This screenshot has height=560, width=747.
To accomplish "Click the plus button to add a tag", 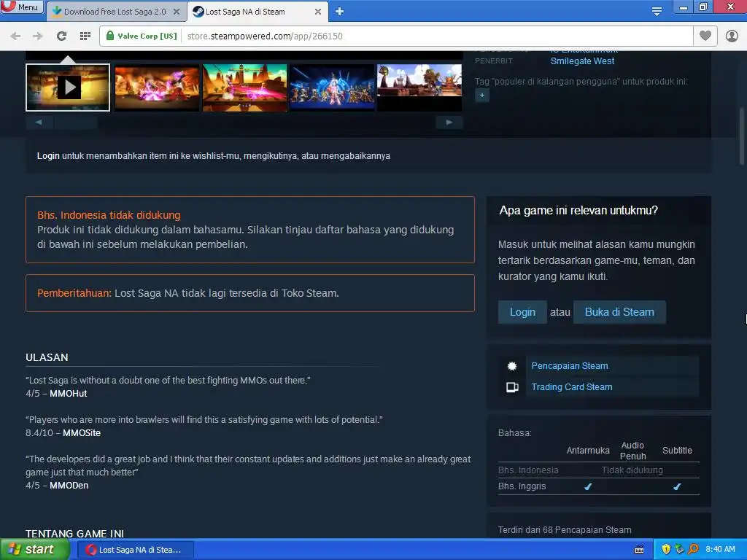I will [x=482, y=96].
